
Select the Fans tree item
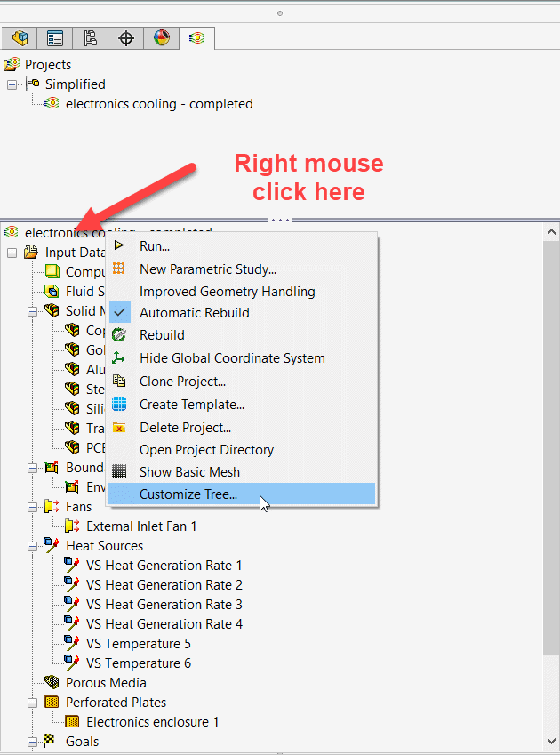pos(78,507)
